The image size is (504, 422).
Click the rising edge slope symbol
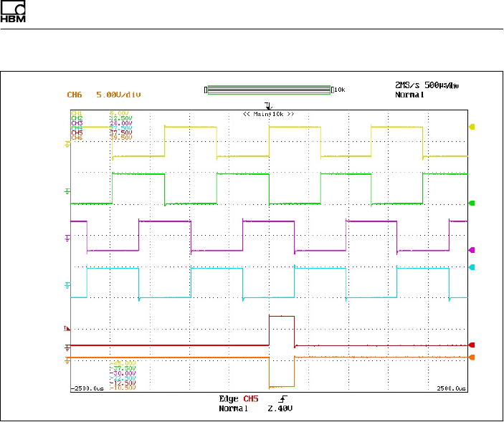pyautogui.click(x=283, y=399)
